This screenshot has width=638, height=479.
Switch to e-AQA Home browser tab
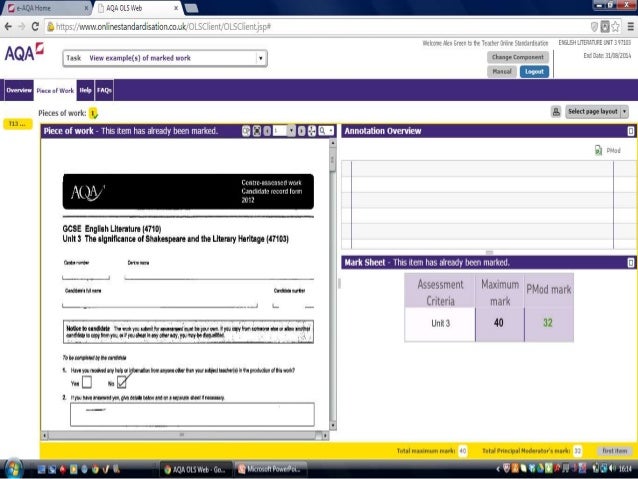click(x=46, y=8)
